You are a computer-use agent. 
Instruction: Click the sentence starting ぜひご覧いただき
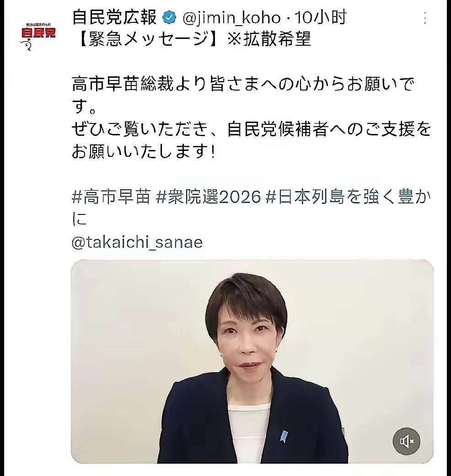252,129
